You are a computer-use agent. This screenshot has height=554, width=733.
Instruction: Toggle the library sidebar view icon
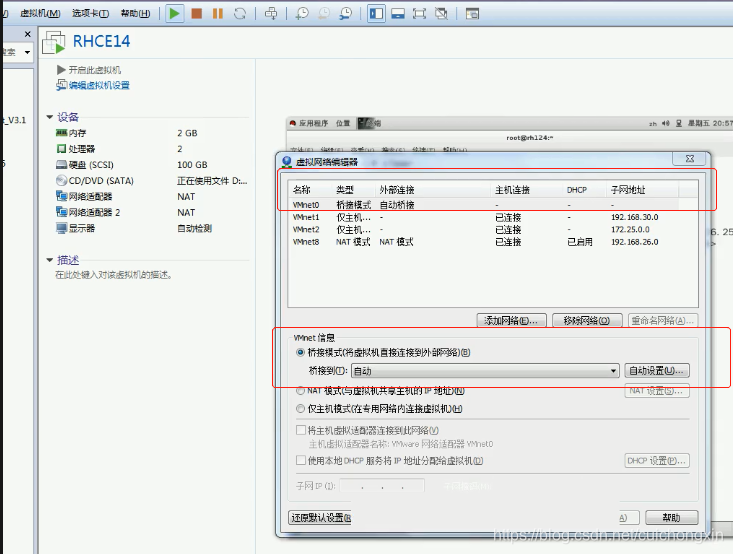click(x=376, y=14)
